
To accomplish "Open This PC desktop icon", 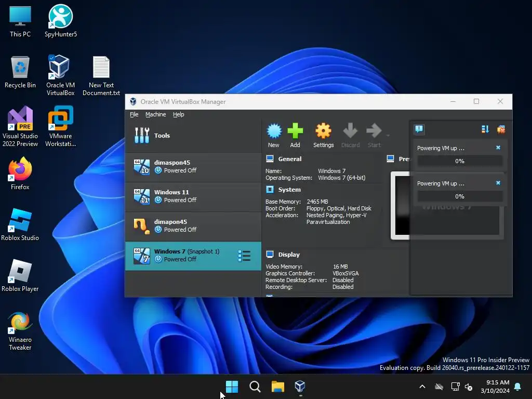I will coord(20,21).
